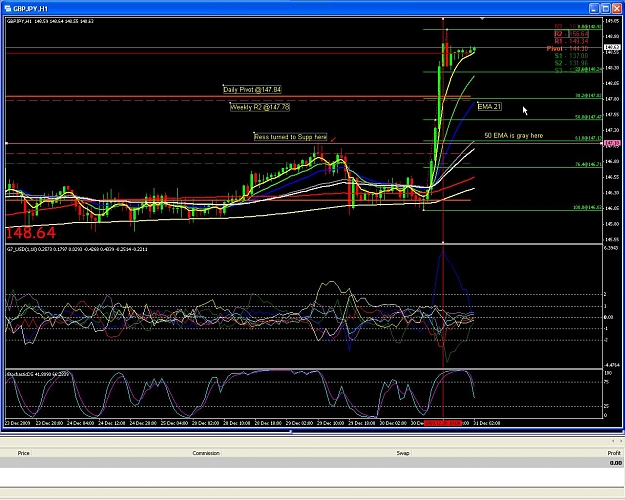Click the symbol info text at chart top-left

pos(50,21)
